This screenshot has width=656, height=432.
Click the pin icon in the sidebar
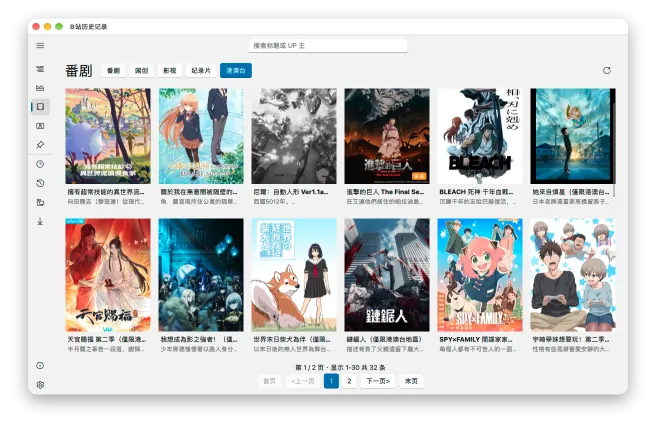(40, 145)
